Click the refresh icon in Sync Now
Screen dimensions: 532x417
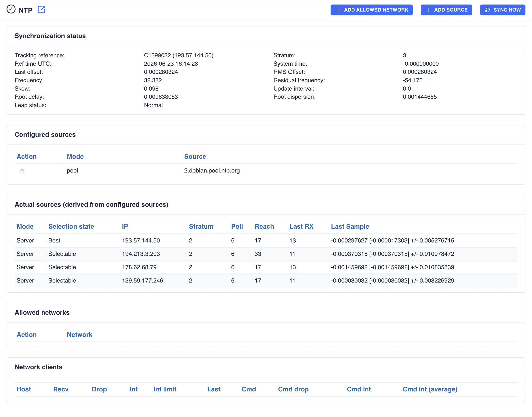488,10
